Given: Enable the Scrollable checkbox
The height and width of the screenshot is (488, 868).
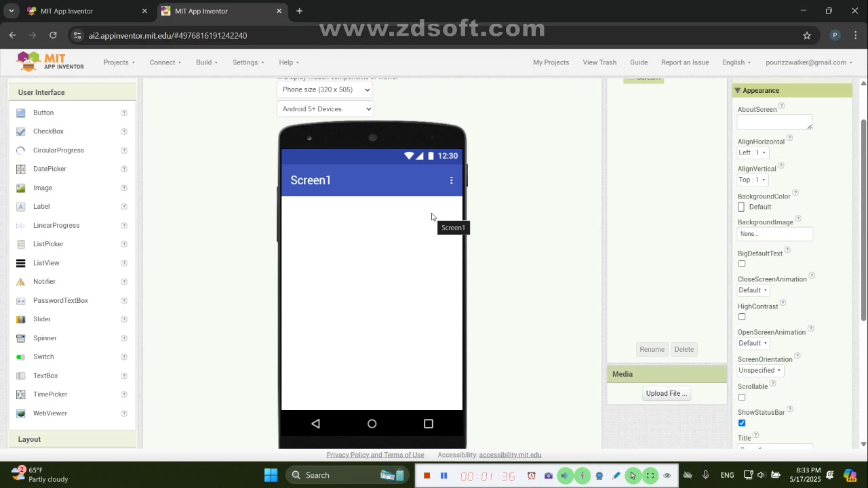Looking at the screenshot, I should (x=742, y=398).
